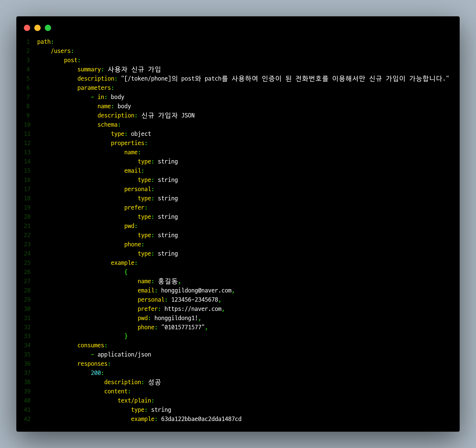Click the example name '홍길동'
The height and width of the screenshot is (448, 476).
pos(168,281)
